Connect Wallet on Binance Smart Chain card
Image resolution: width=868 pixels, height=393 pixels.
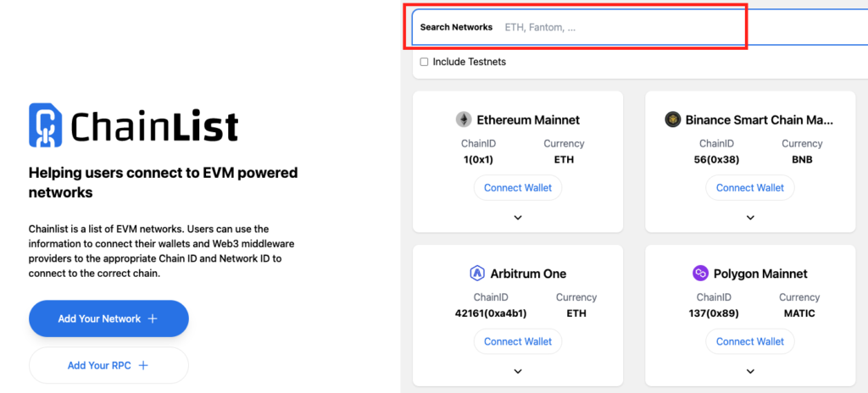tap(750, 188)
